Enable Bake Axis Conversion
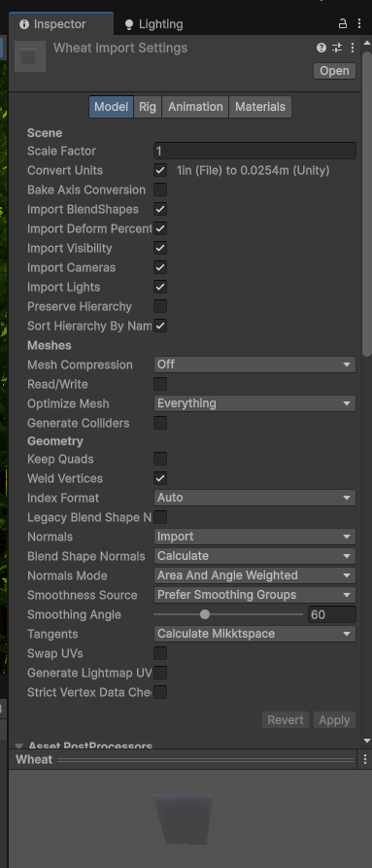372x868 pixels. 160,190
